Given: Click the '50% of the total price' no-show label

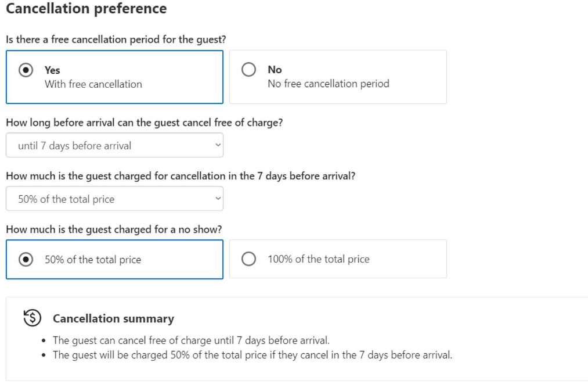Looking at the screenshot, I should point(93,259).
